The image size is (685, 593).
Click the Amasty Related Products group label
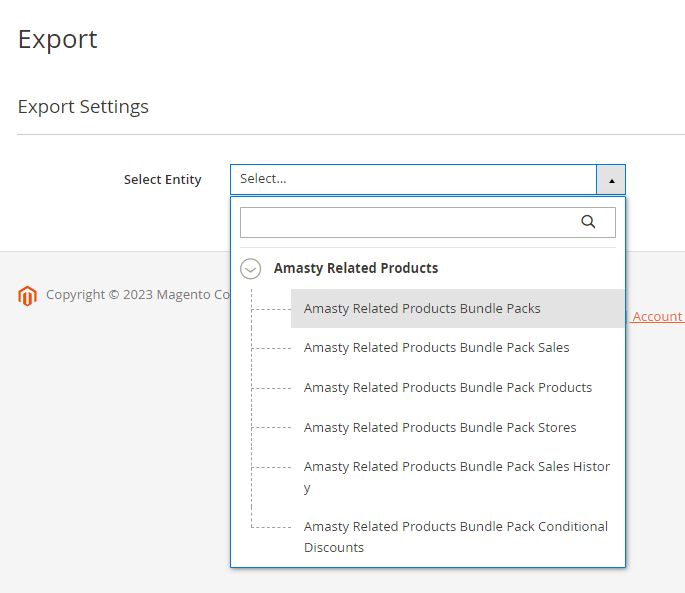pos(356,268)
